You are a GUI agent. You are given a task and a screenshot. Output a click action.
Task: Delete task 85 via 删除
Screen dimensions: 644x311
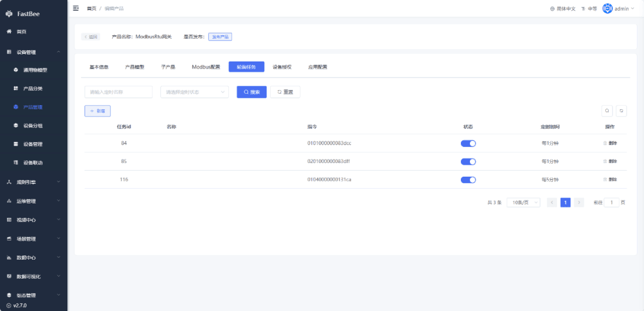[x=610, y=161]
